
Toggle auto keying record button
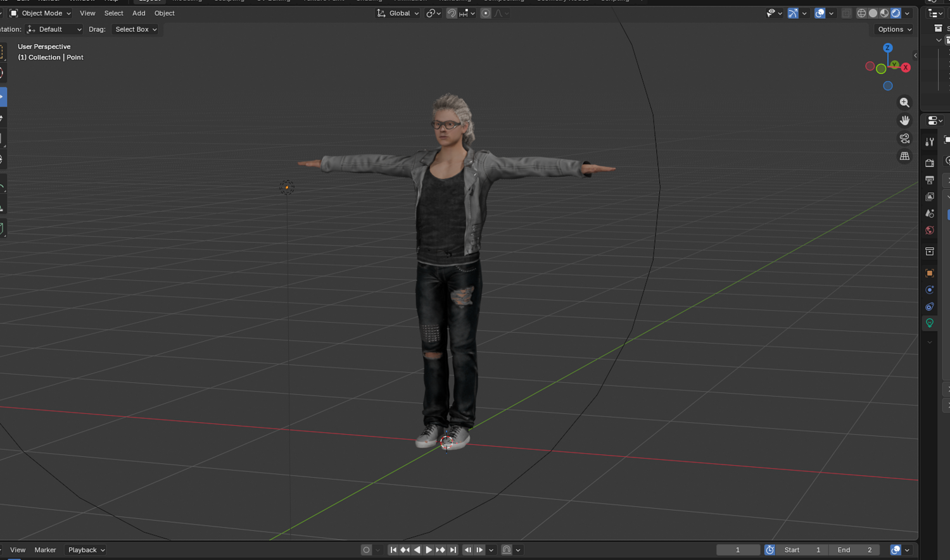click(x=366, y=550)
